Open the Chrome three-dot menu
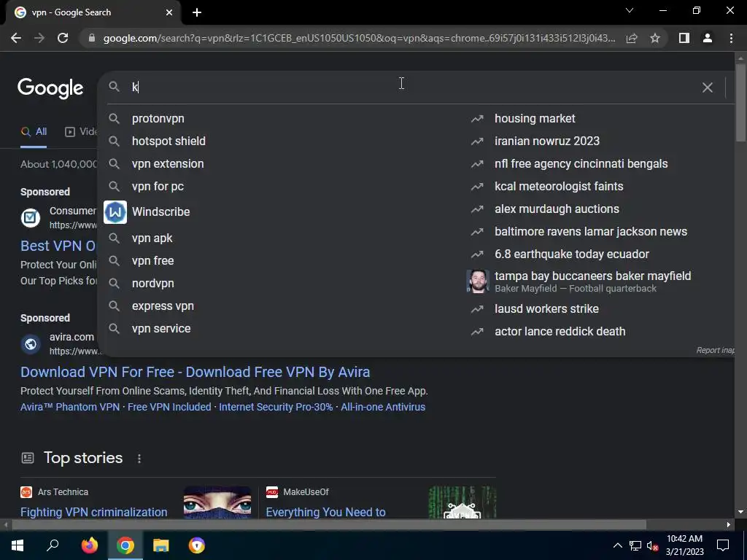 731,38
